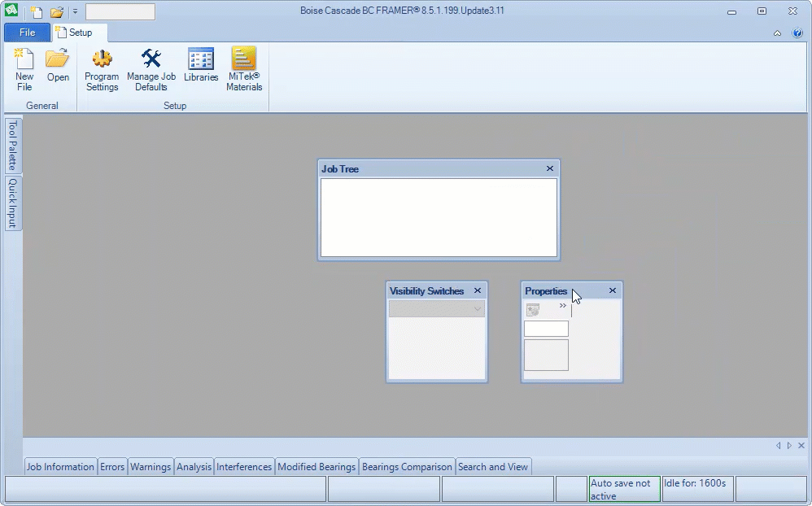Close the Job Tree panel
The width and height of the screenshot is (812, 506).
550,168
